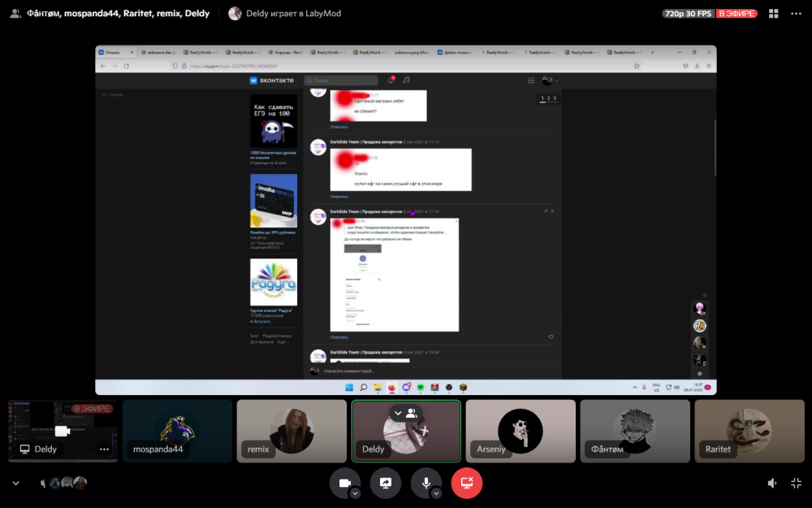
Task: Open options on Deldy's stream tile
Action: point(104,449)
